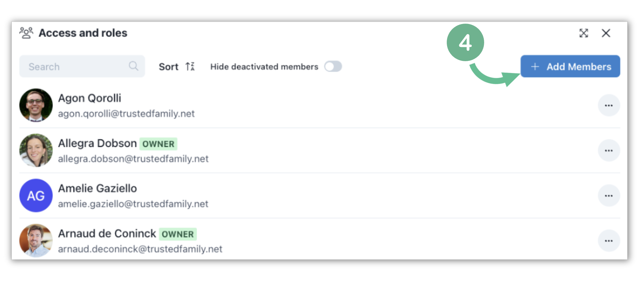This screenshot has width=644, height=281.
Task: Toggle Hide deactivated members switch
Action: click(333, 67)
